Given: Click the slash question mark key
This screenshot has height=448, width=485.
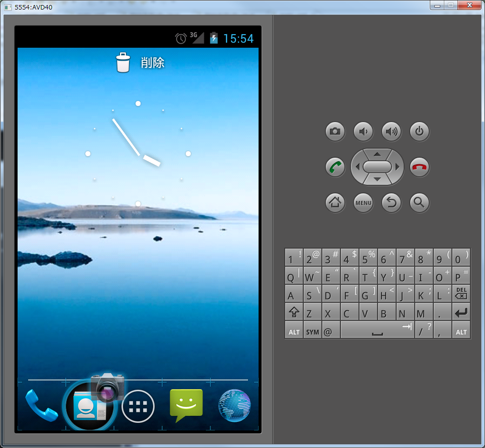Looking at the screenshot, I should pos(424,329).
